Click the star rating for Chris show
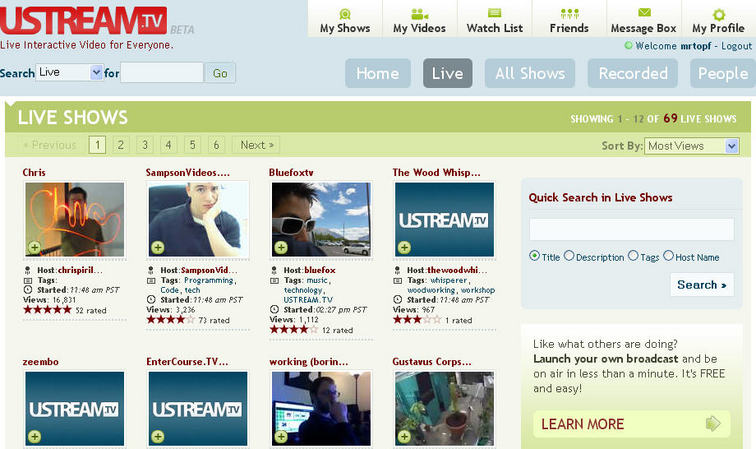The width and height of the screenshot is (756, 449). tap(47, 310)
